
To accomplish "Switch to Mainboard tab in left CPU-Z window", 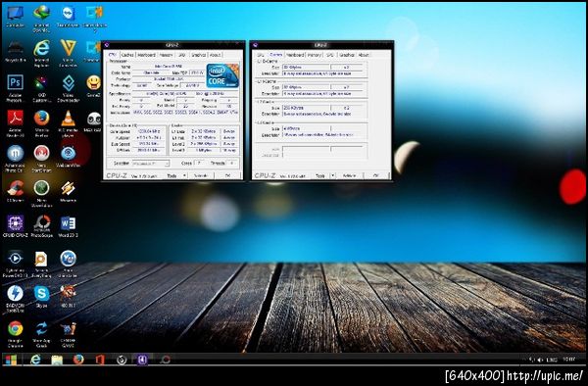I will pos(146,55).
